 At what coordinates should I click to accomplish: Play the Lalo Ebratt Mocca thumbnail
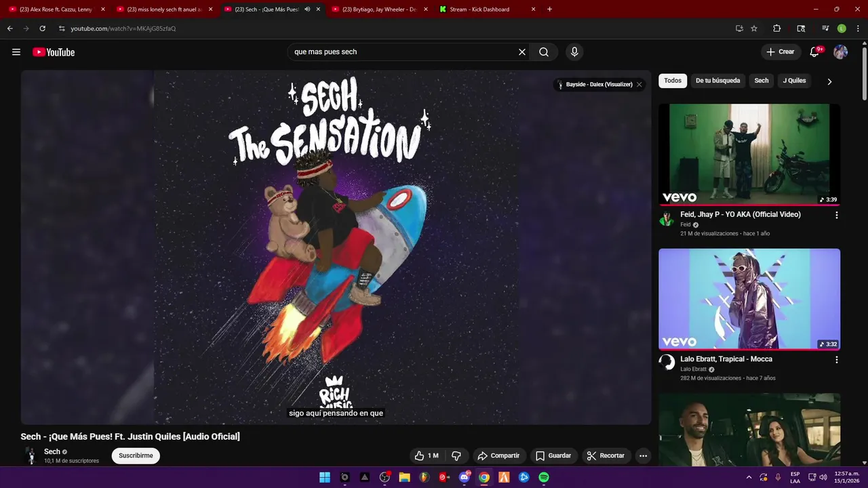click(749, 299)
